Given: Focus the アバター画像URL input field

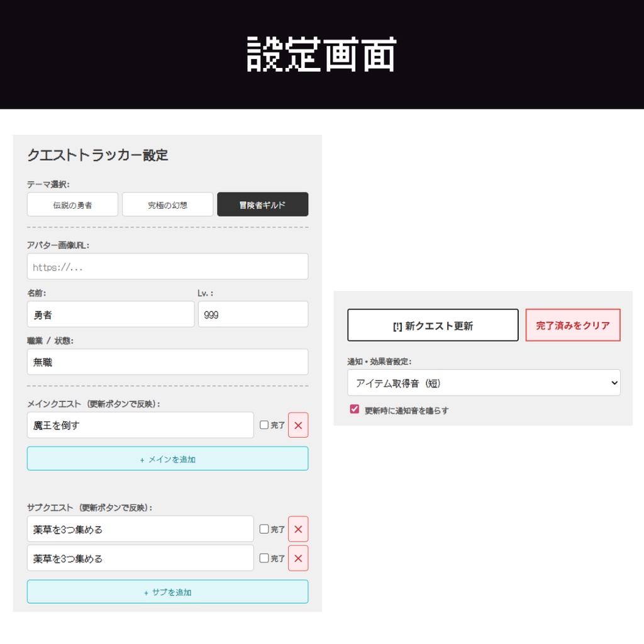Looking at the screenshot, I should coord(167,267).
